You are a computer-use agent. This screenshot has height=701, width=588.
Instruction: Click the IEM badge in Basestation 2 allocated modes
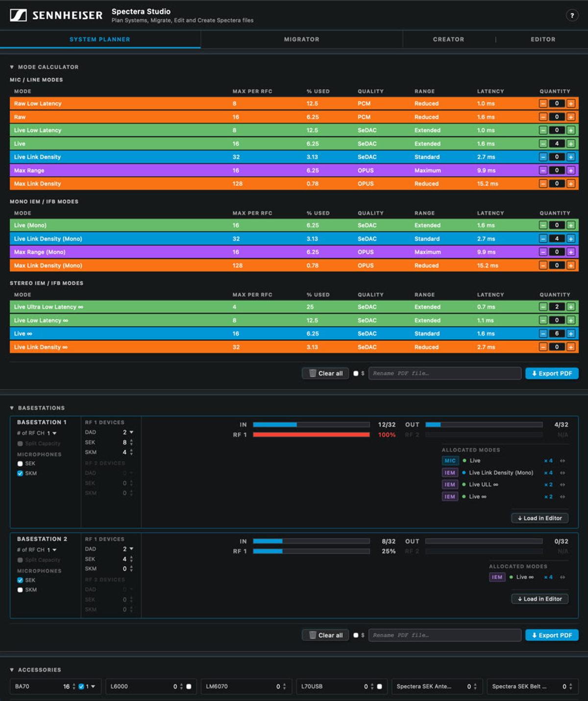point(497,577)
